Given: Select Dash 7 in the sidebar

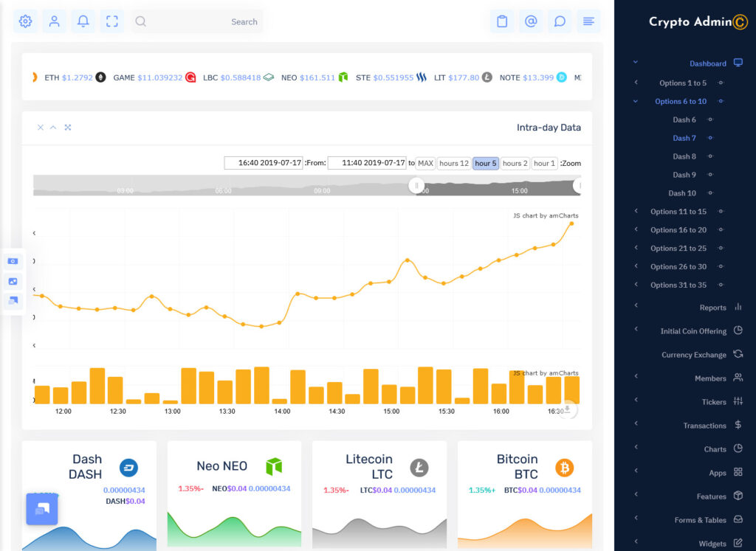Looking at the screenshot, I should click(x=685, y=137).
